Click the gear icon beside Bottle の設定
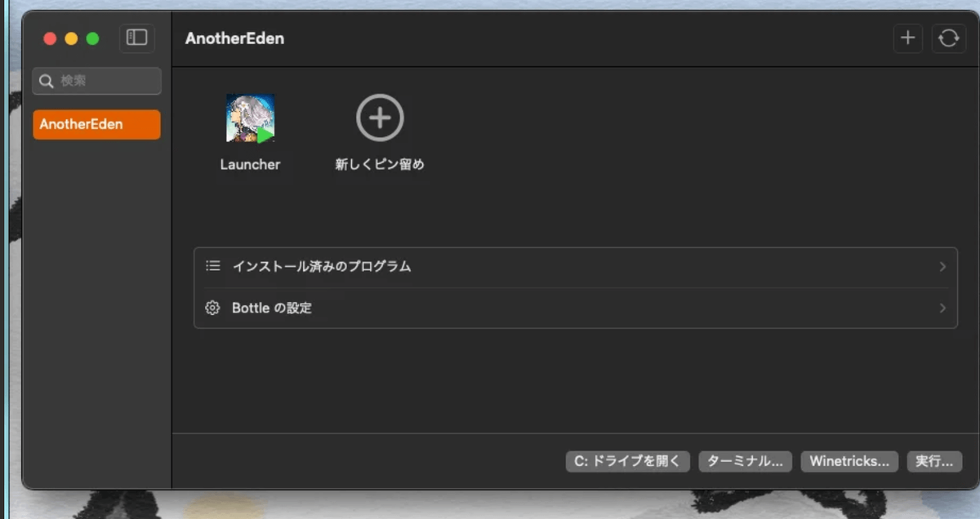 click(213, 308)
